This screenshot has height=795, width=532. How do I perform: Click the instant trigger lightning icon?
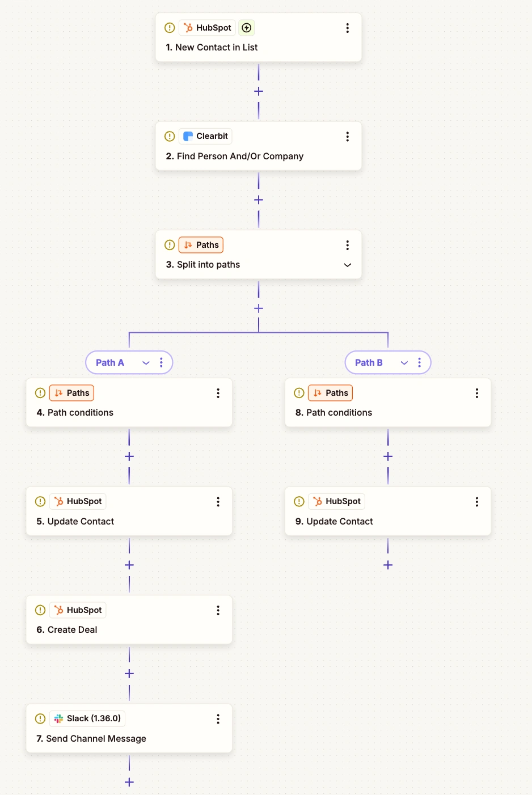pyautogui.click(x=246, y=28)
